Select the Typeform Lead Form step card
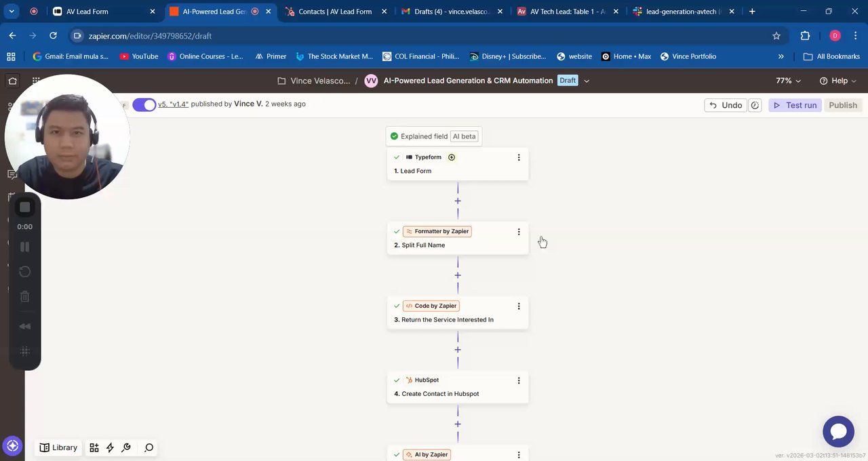Viewport: 868px width, 461px height. point(458,164)
